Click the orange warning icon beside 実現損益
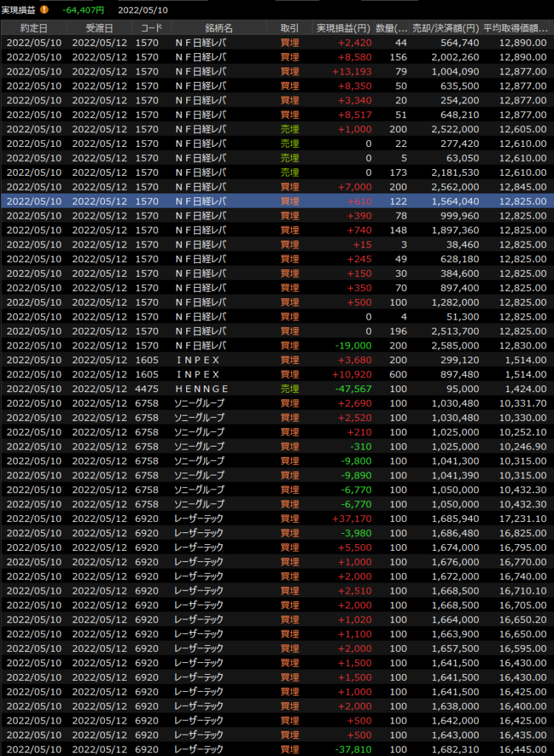554x756 pixels. tap(44, 10)
